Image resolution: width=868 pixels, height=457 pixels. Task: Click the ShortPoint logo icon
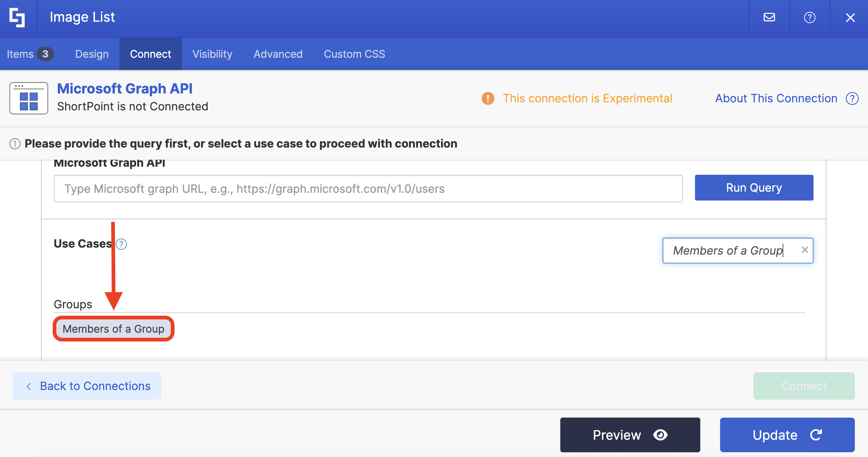17,18
